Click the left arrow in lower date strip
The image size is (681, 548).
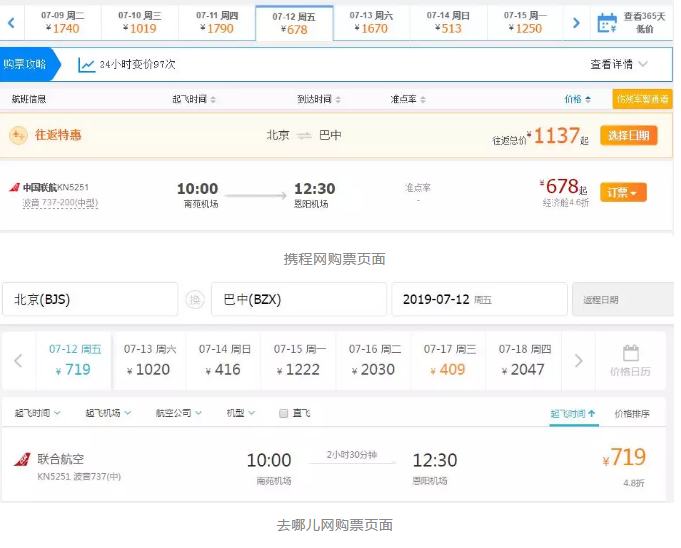pyautogui.click(x=18, y=361)
